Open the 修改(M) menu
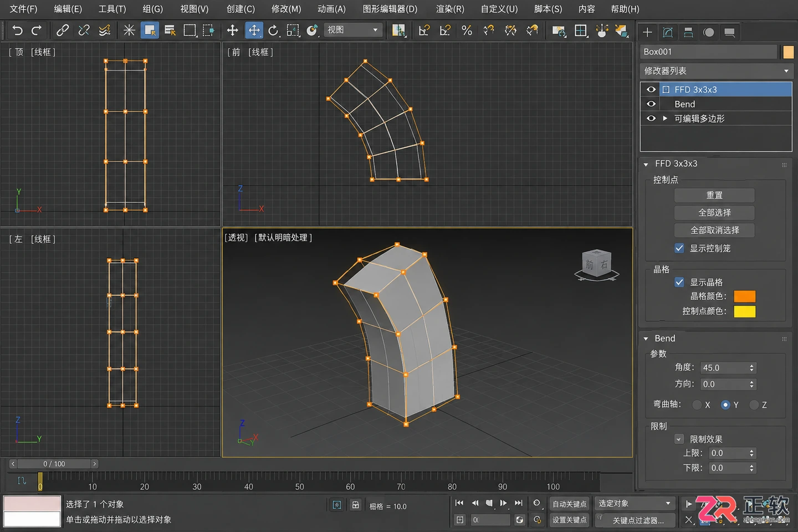The image size is (798, 532). pos(287,9)
